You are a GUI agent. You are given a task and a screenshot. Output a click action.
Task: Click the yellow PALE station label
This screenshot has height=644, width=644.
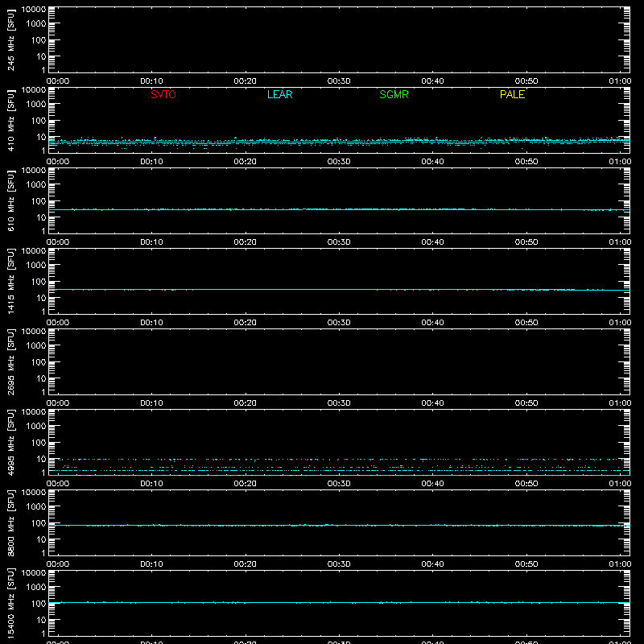[x=512, y=94]
